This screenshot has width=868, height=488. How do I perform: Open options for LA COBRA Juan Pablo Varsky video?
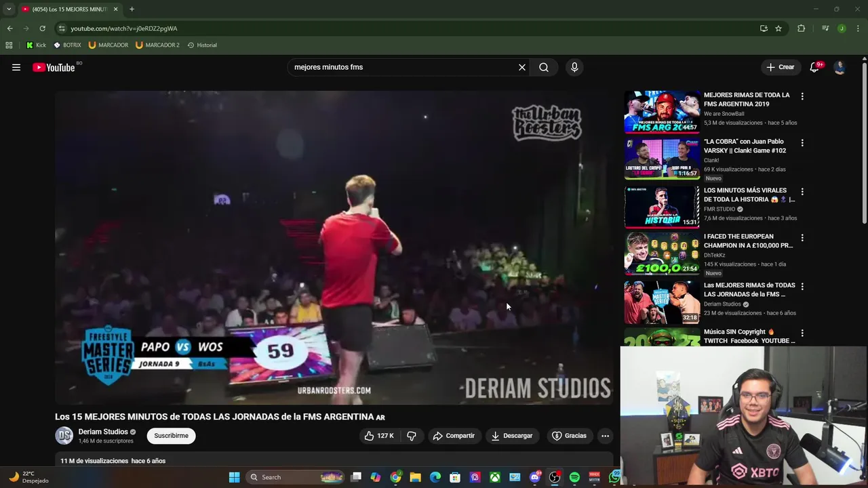(x=802, y=143)
